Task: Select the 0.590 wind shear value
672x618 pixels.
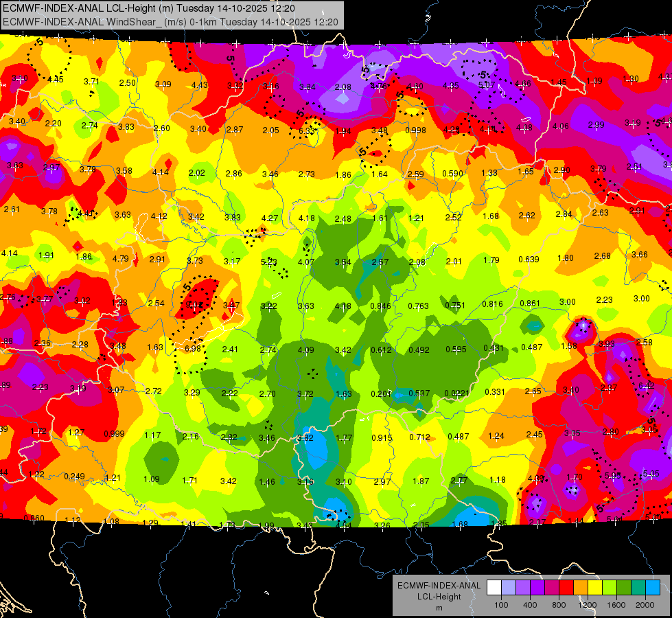Action: 453,173
